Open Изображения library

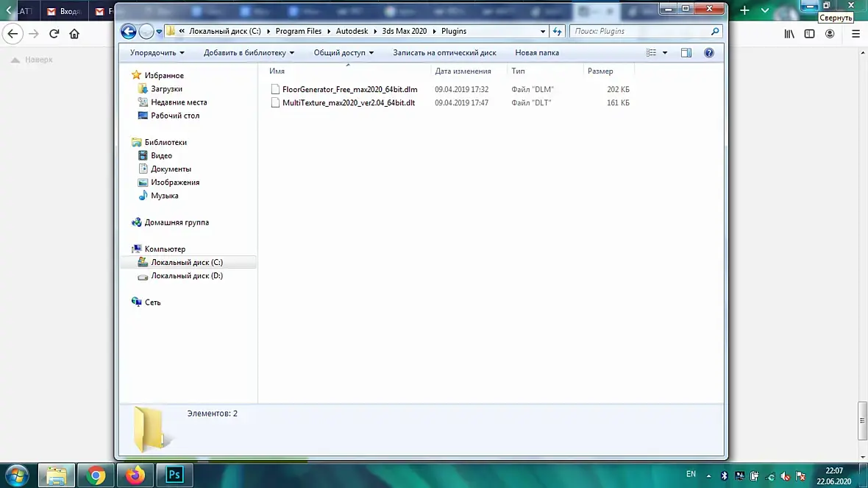[175, 183]
